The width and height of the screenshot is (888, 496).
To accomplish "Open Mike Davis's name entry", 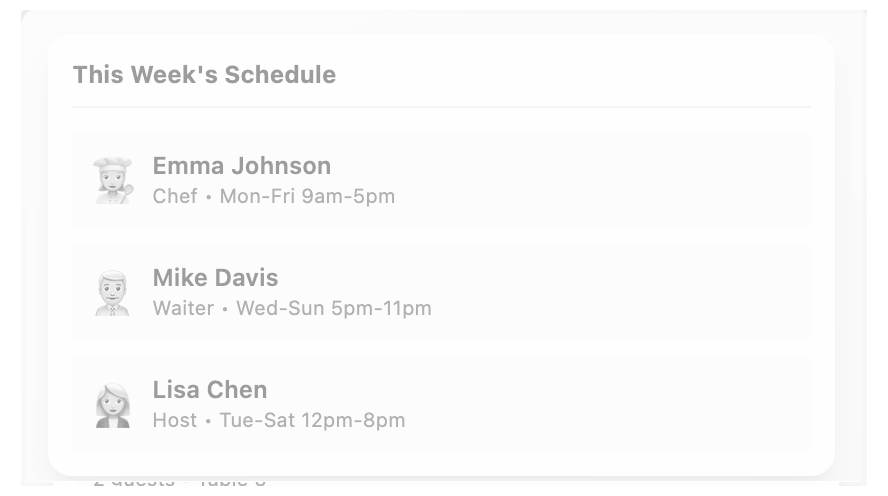I will [215, 278].
